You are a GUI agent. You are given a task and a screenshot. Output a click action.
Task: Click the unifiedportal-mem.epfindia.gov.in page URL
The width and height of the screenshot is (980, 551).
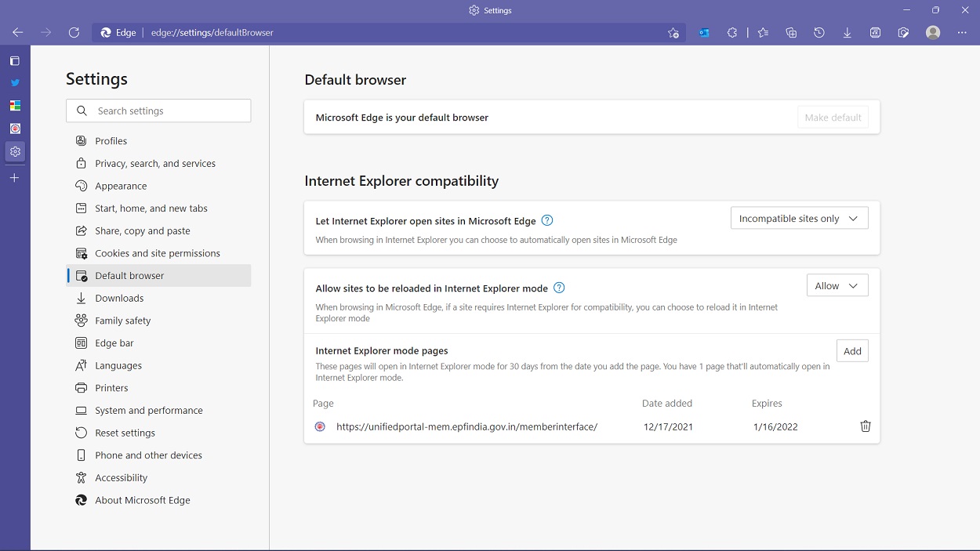[x=466, y=427]
